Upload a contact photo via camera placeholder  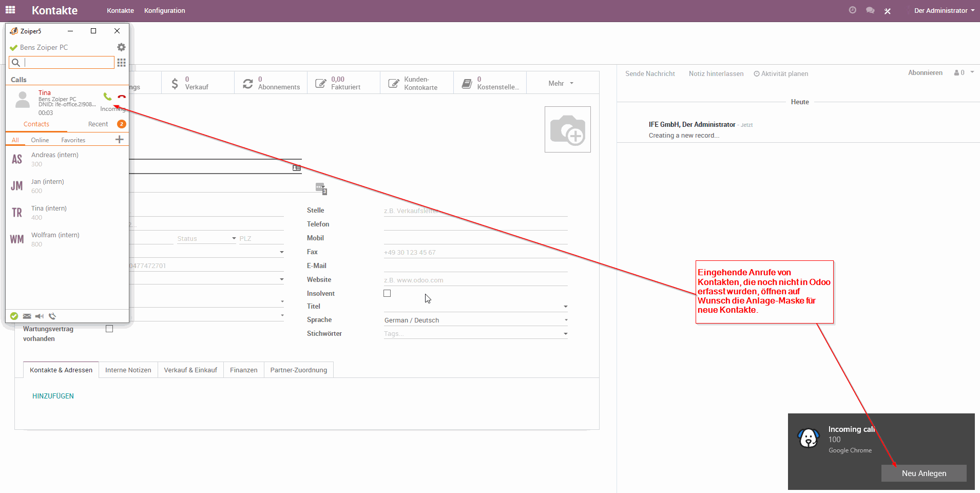pyautogui.click(x=567, y=129)
